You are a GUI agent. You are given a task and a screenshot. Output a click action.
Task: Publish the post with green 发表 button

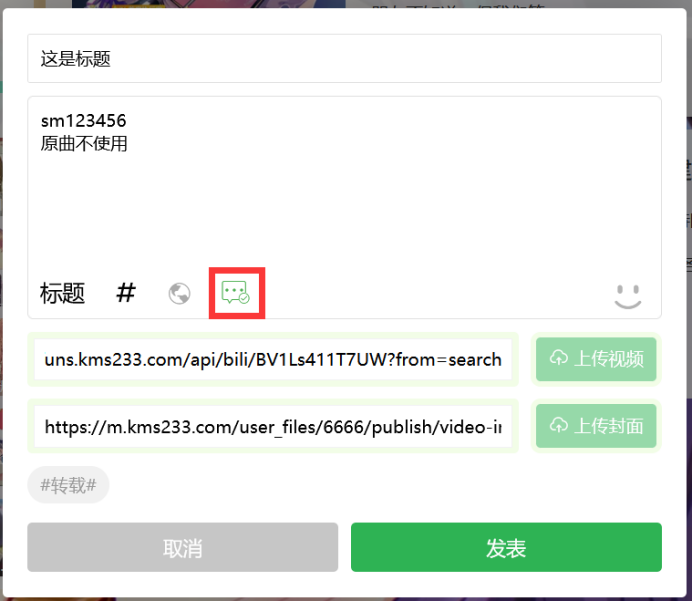coord(506,548)
